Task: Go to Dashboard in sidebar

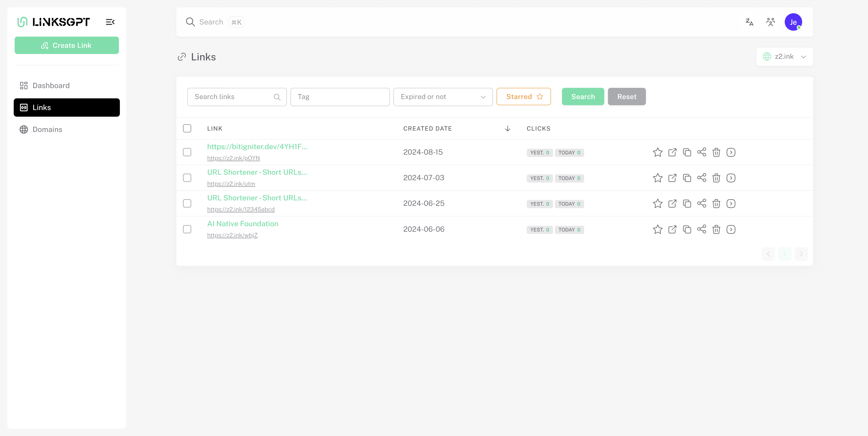Action: click(51, 86)
